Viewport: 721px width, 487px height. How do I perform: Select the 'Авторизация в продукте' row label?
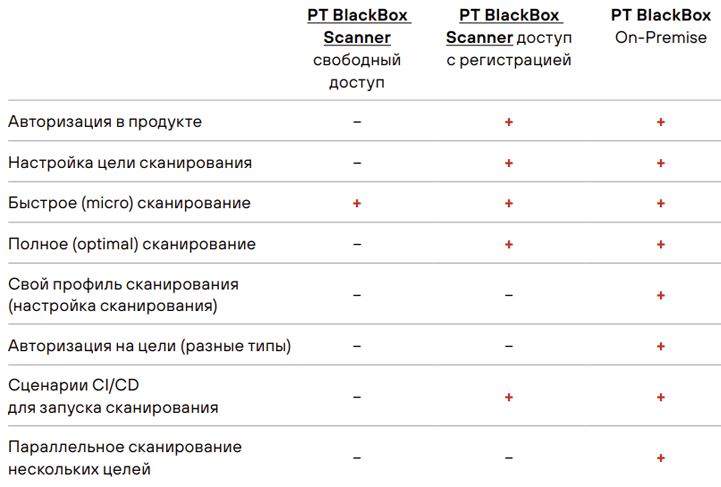pyautogui.click(x=105, y=122)
